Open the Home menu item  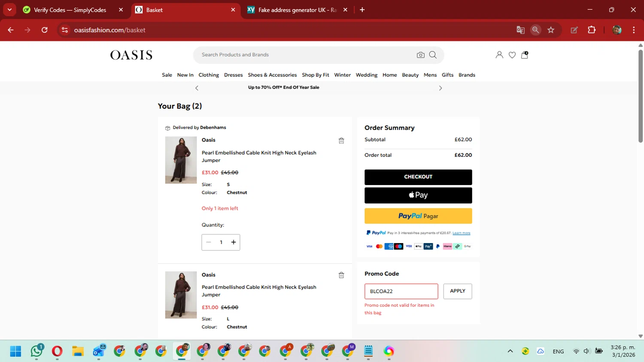390,75
